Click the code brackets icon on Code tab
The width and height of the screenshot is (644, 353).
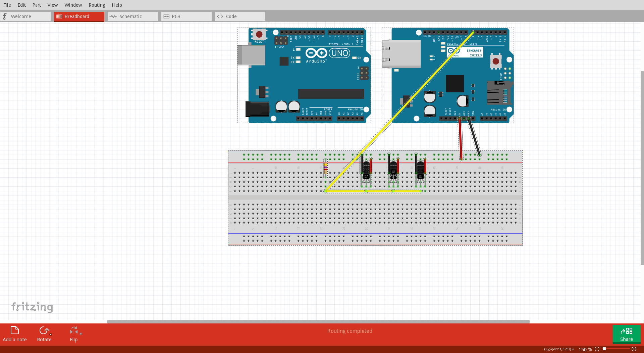(x=220, y=16)
